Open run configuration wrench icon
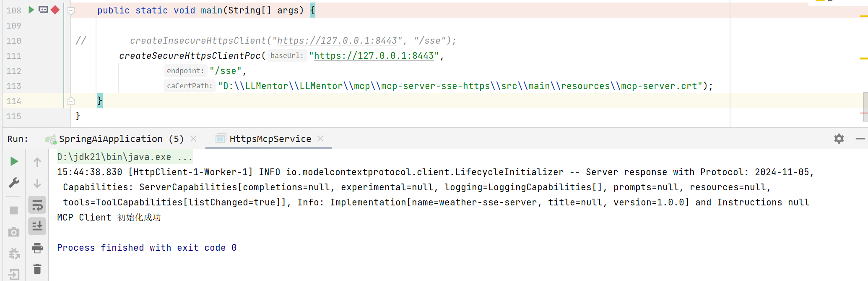This screenshot has height=281, width=868. [14, 183]
